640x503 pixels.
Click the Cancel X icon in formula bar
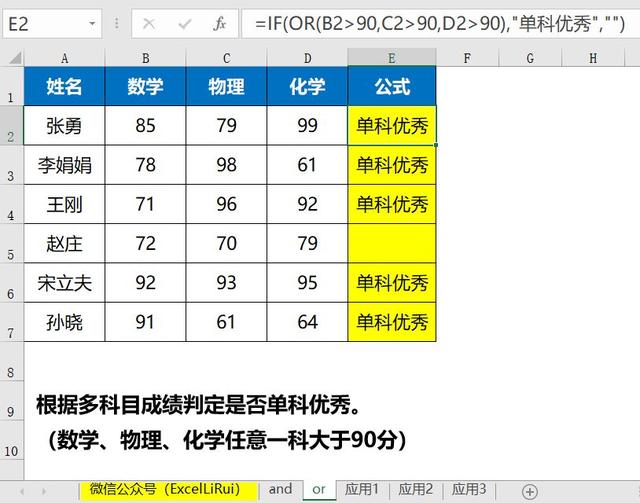click(149, 24)
